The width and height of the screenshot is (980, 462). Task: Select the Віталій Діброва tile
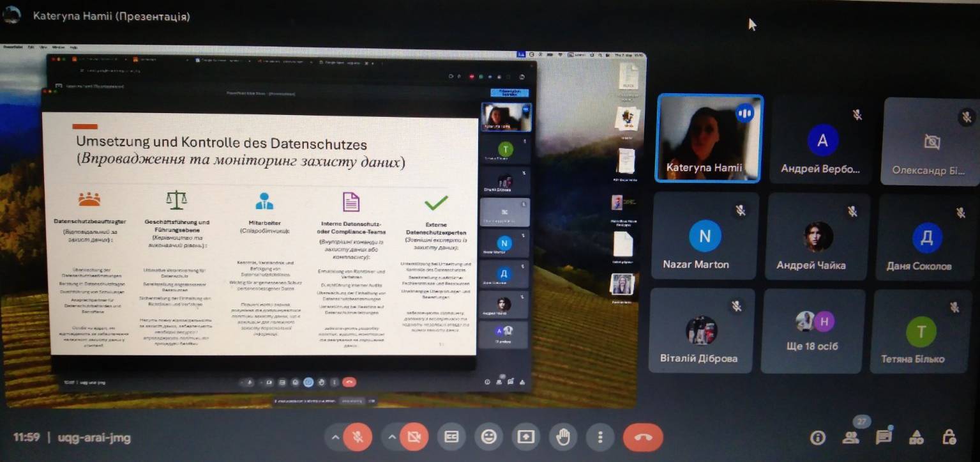point(702,330)
